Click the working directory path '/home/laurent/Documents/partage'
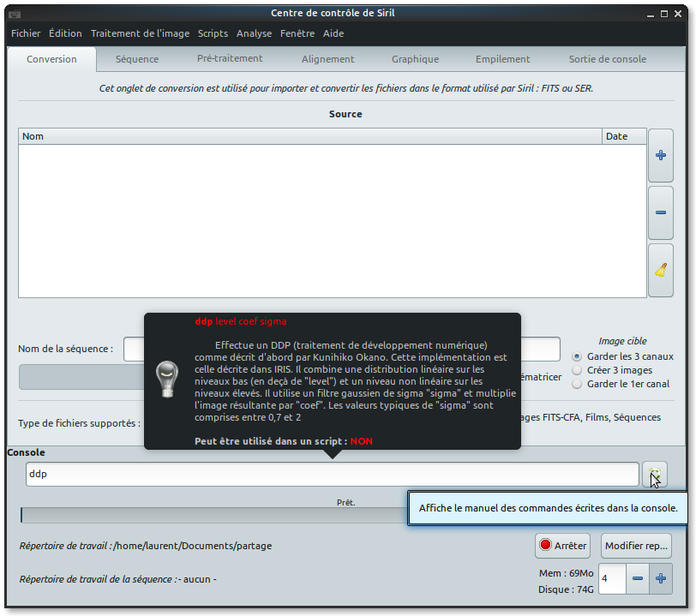This screenshot has width=696, height=616. click(x=192, y=546)
